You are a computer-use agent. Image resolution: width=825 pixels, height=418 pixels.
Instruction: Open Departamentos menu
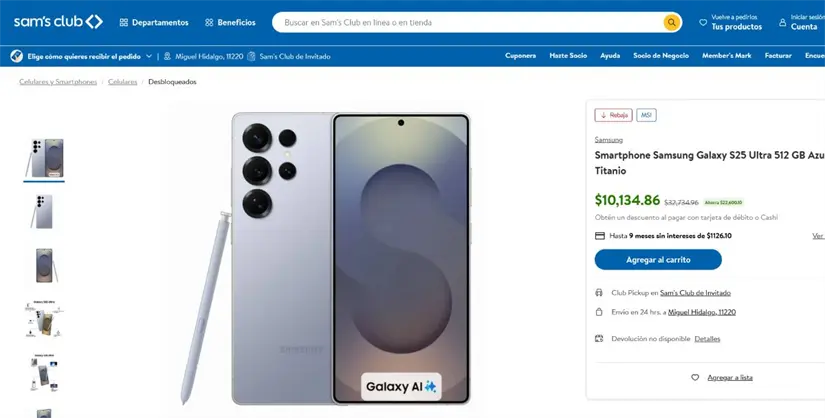pyautogui.click(x=153, y=22)
